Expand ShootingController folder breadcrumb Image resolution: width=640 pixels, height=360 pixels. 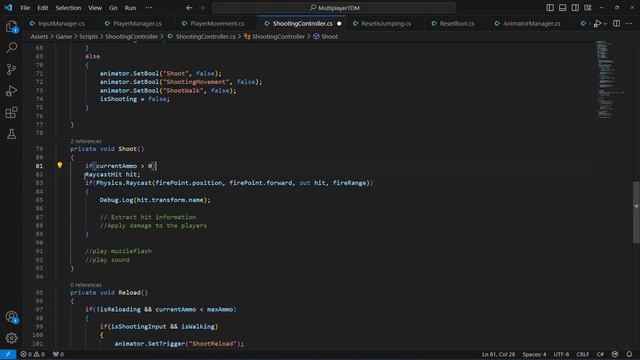[x=131, y=36]
